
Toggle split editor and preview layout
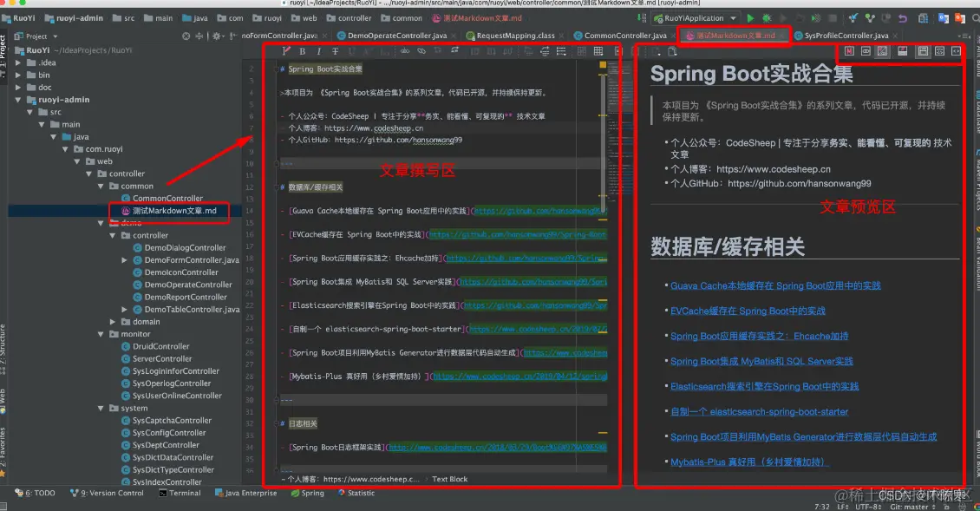pyautogui.click(x=921, y=51)
